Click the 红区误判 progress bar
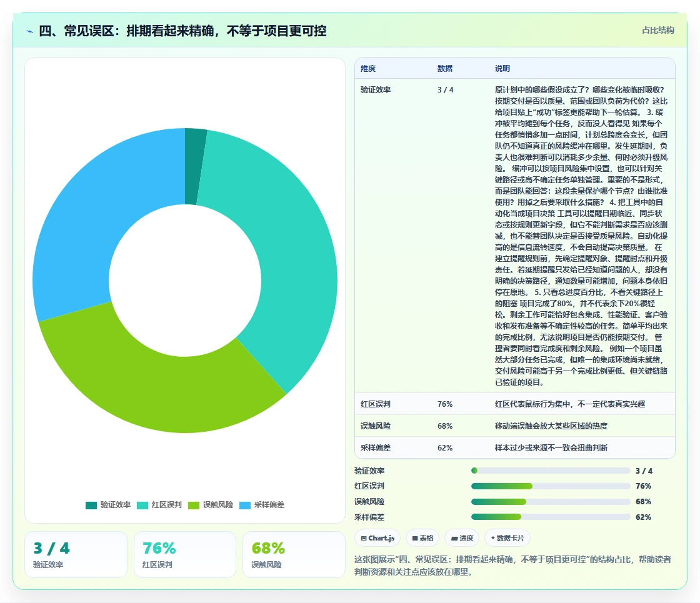 point(551,486)
